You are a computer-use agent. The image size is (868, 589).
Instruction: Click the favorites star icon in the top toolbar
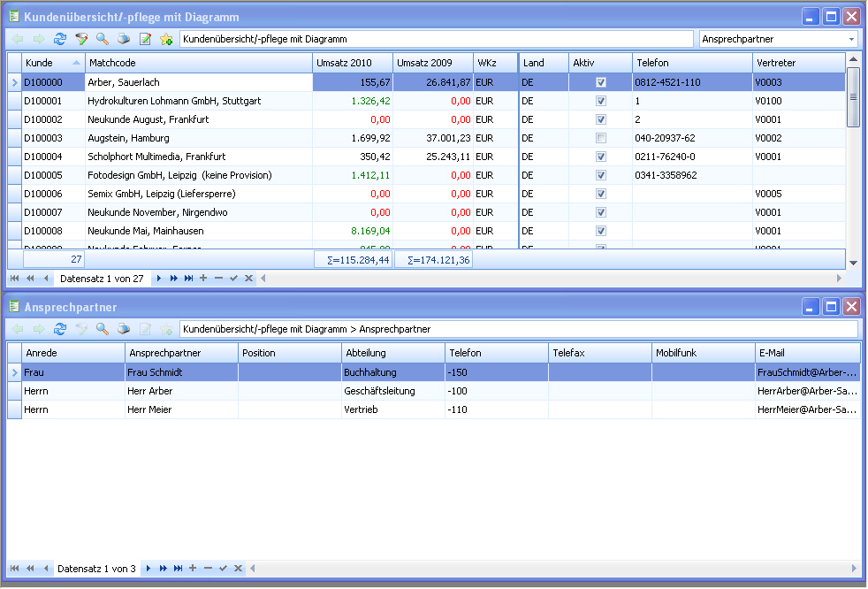(x=166, y=39)
